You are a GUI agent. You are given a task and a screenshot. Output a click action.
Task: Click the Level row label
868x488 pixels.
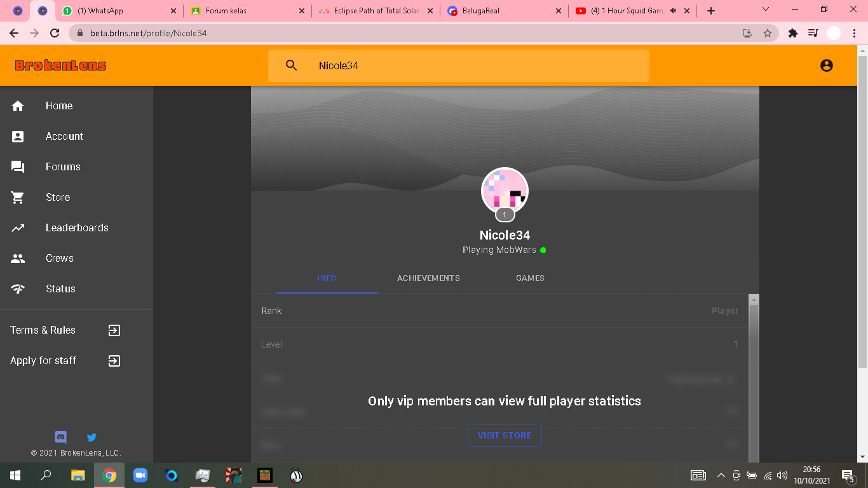click(271, 344)
